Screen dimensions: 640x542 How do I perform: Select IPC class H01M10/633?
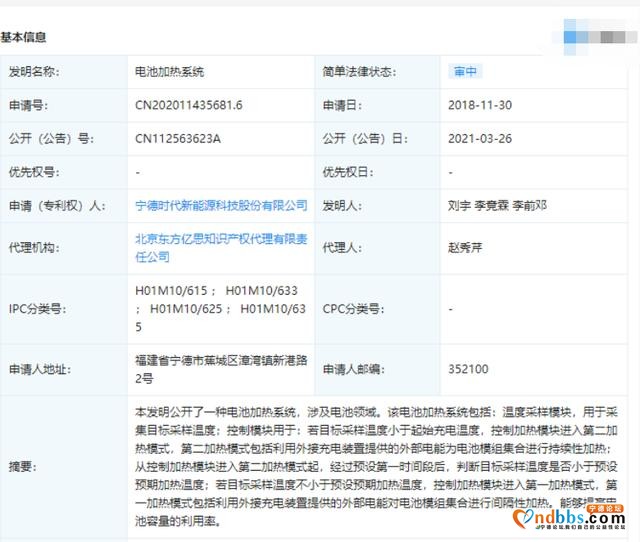click(x=262, y=291)
